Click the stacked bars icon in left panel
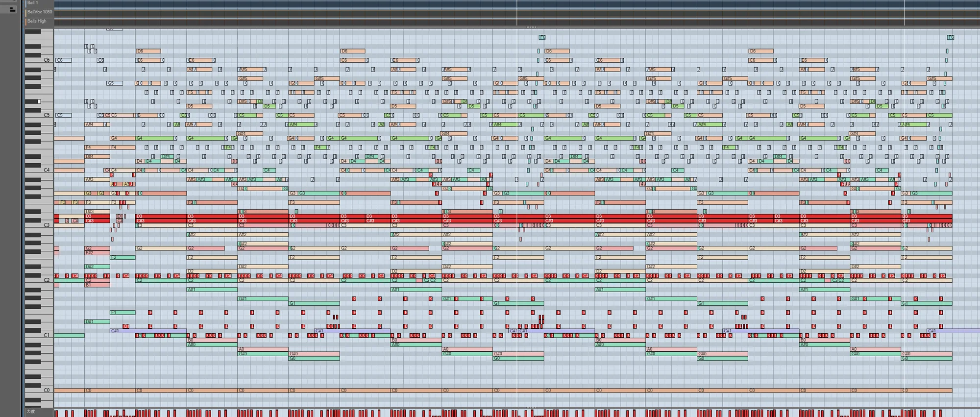Image resolution: width=980 pixels, height=417 pixels. [x=12, y=9]
